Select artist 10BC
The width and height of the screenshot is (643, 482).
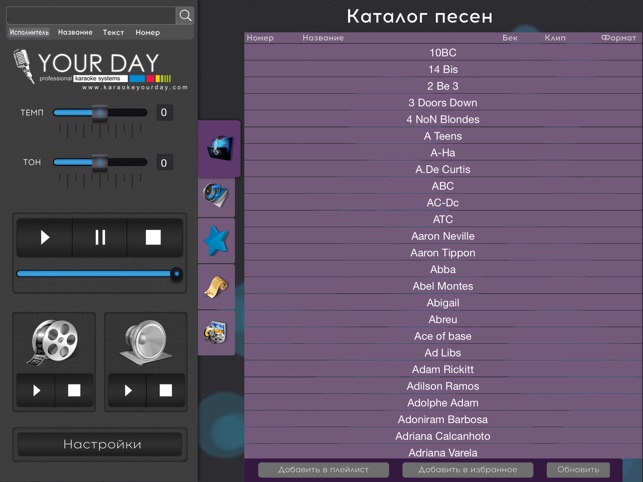(x=443, y=53)
